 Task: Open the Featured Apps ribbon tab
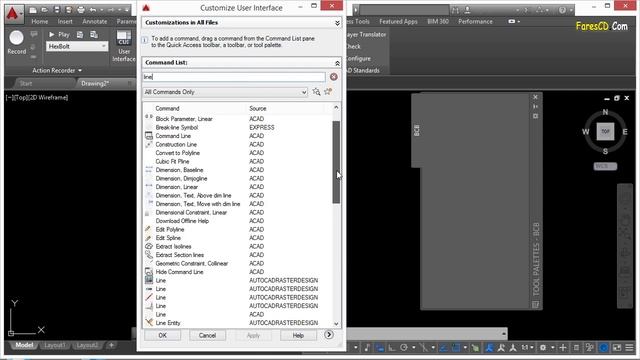[x=398, y=22]
